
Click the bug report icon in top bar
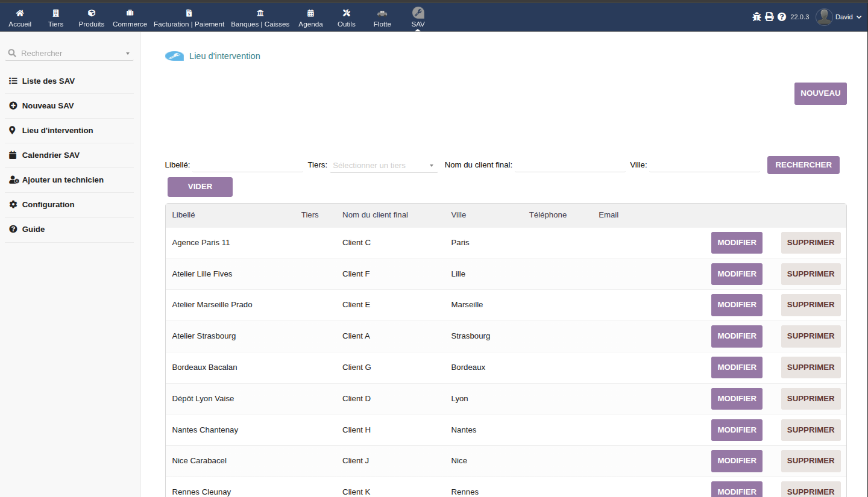tap(757, 17)
